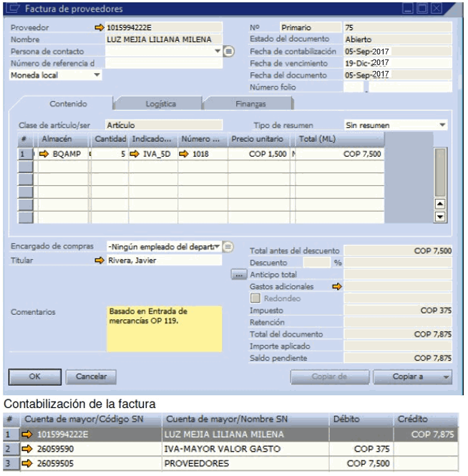Image resolution: width=468 pixels, height=476 pixels.
Task: Open the Copiar a button menu
Action: [413, 377]
